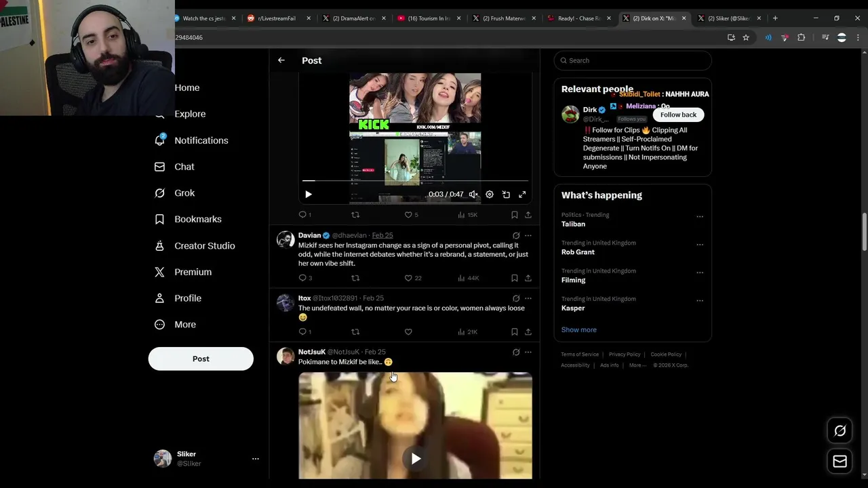868x488 pixels.
Task: Switch to Sliker browser tab
Action: coord(729,18)
